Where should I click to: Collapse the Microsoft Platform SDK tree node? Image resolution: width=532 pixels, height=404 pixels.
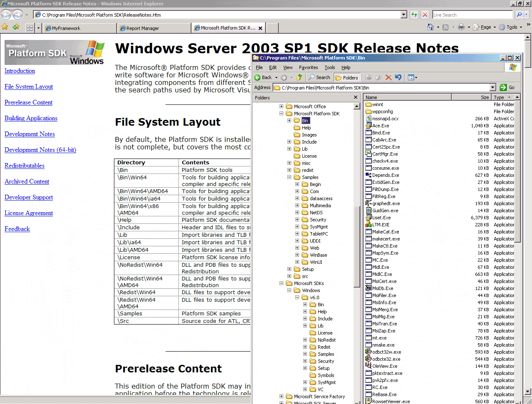coord(282,114)
